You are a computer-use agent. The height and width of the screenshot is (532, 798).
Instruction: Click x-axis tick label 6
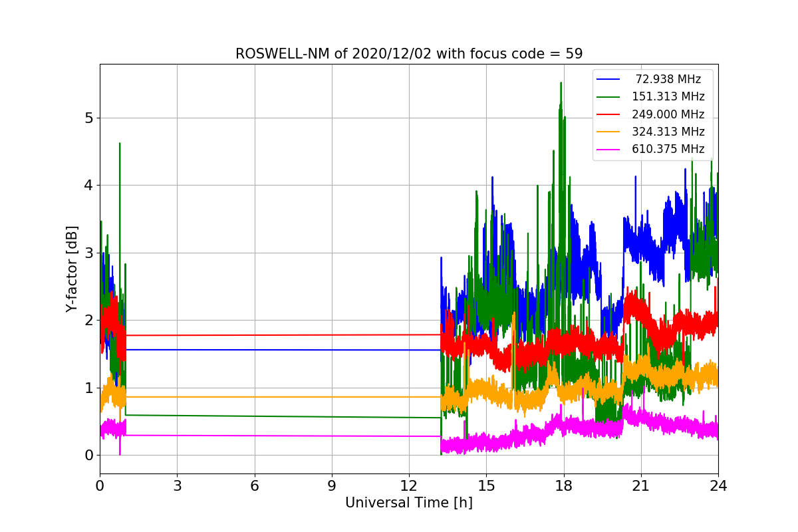[255, 486]
